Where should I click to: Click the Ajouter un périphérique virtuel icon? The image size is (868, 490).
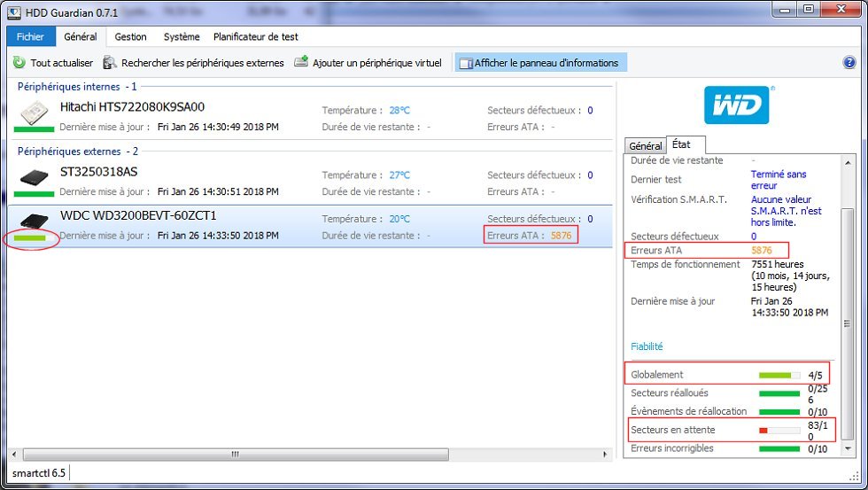point(300,61)
